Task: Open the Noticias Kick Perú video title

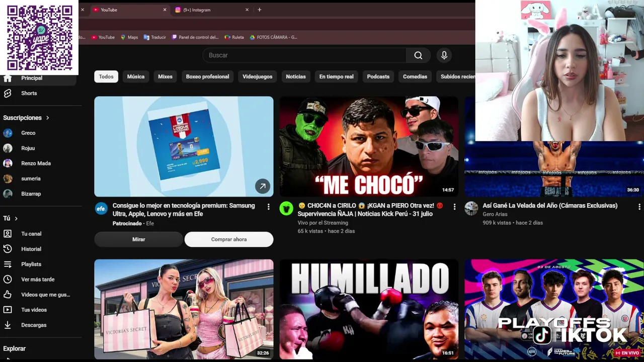Action: (370, 210)
